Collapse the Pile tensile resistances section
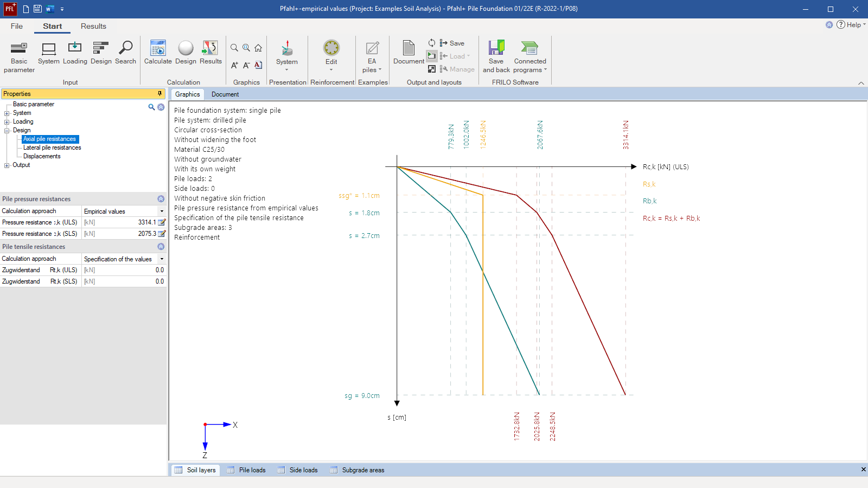868x488 pixels. click(161, 247)
